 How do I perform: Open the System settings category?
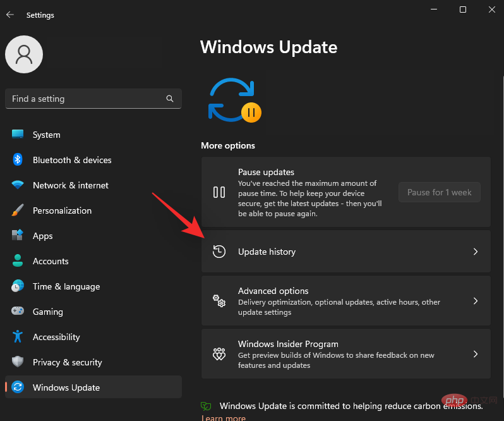tap(47, 135)
